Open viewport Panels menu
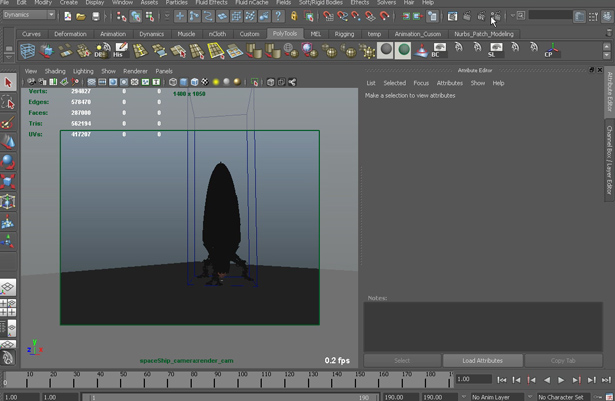The height and width of the screenshot is (401, 615). click(164, 71)
